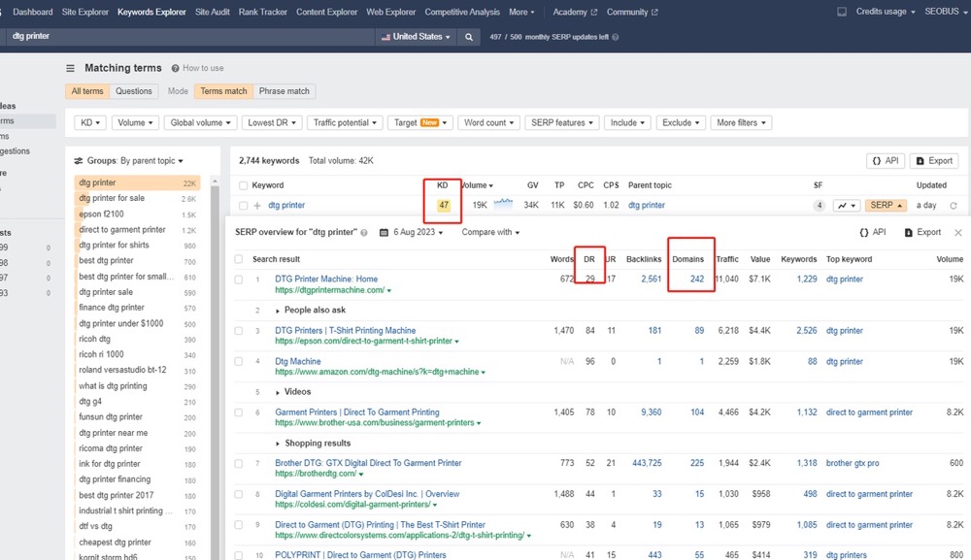Image resolution: width=971 pixels, height=560 pixels.
Task: Tick the Search result header checkbox
Action: [x=239, y=259]
